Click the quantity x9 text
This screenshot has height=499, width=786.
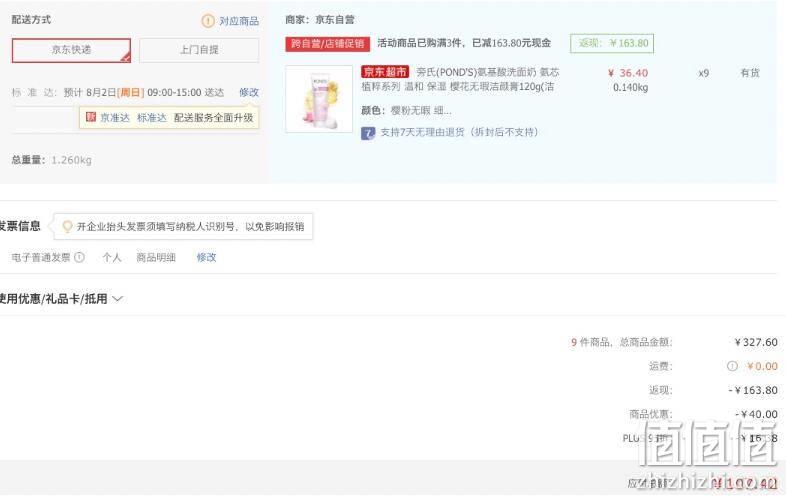703,73
